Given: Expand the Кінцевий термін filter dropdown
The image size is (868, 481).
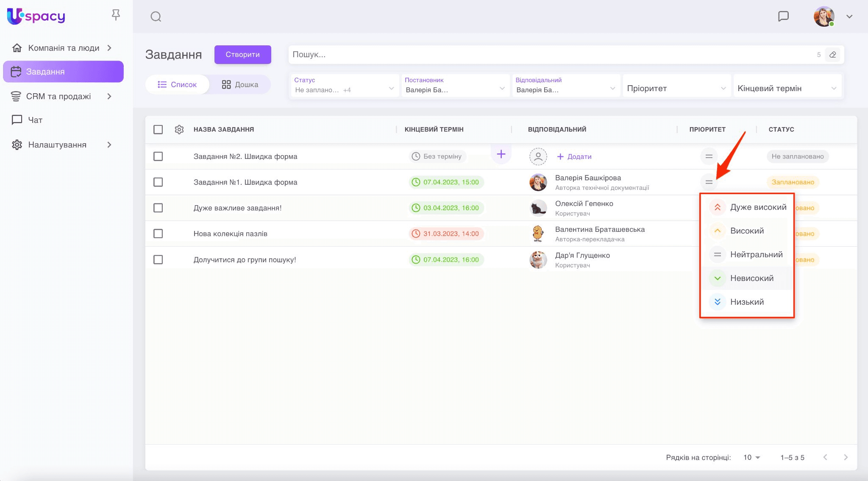Looking at the screenshot, I should (787, 88).
